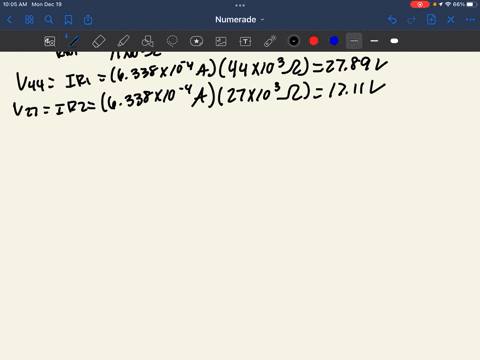Tap the multitasking three dots at top
The height and width of the screenshot is (360, 480).
click(x=240, y=5)
